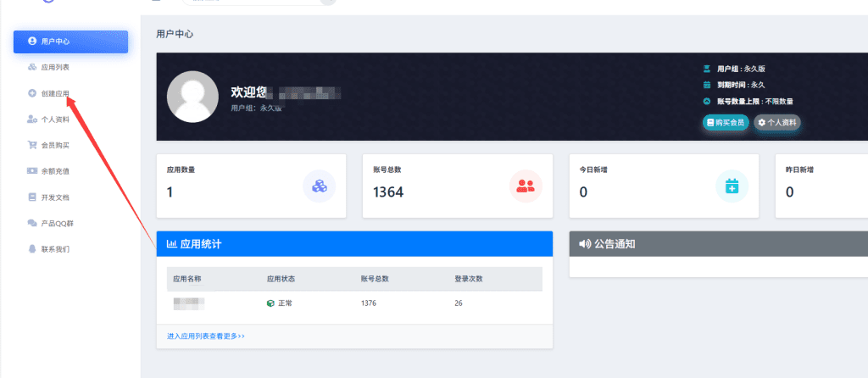Click the 公告通知 speaker icon
The image size is (868, 378).
[x=585, y=244]
